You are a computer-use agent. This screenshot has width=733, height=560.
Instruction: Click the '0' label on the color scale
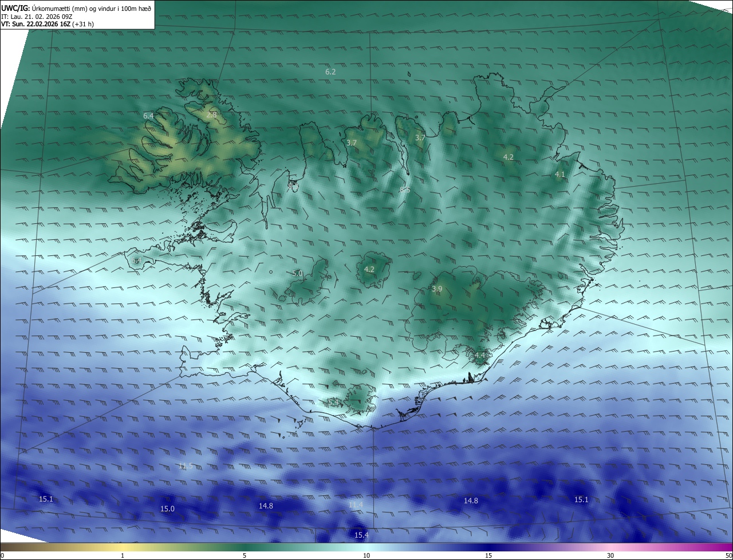click(2, 555)
